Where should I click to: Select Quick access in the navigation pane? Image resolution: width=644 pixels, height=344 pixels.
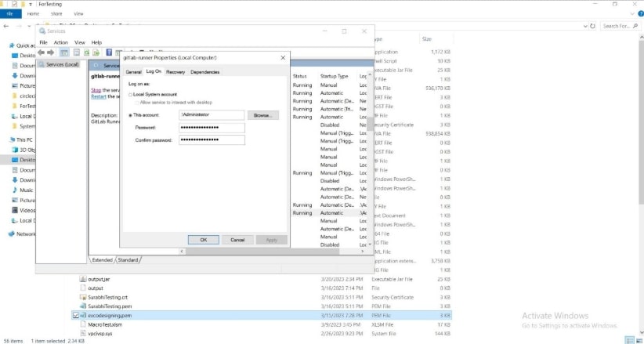click(22, 45)
